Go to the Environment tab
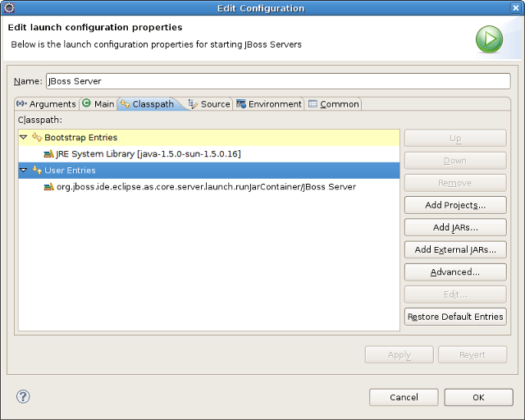The width and height of the screenshot is (525, 420). pyautogui.click(x=269, y=104)
